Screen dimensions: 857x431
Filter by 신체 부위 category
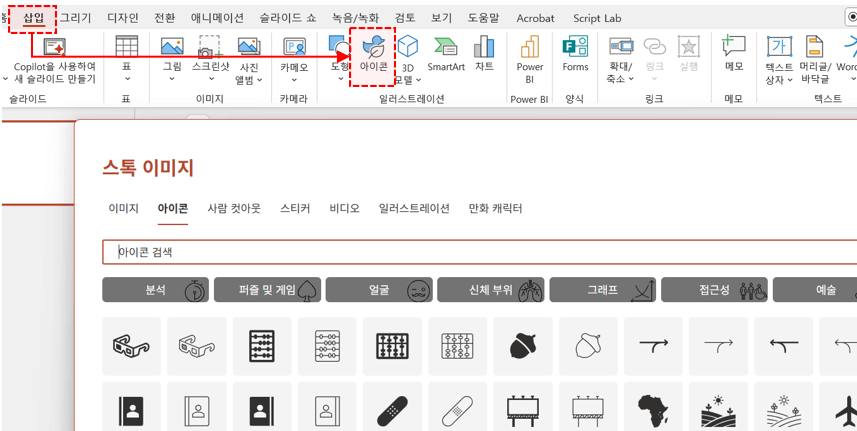click(x=491, y=290)
